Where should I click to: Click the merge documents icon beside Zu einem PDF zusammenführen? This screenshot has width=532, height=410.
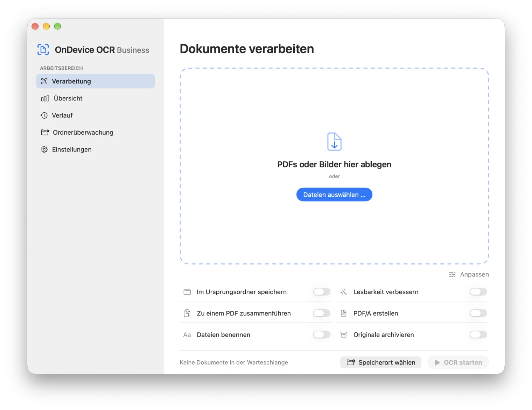[x=187, y=313]
